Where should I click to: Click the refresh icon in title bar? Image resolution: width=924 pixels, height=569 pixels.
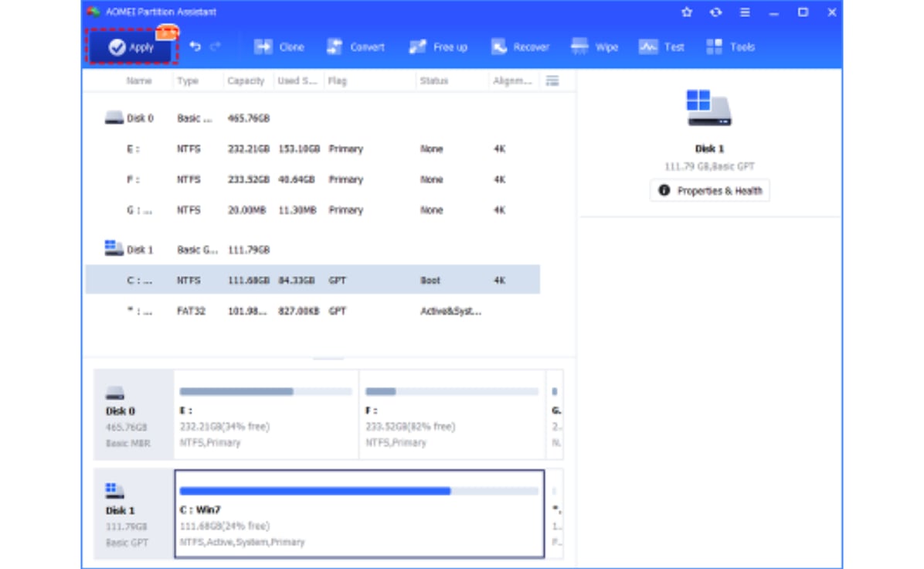(715, 12)
